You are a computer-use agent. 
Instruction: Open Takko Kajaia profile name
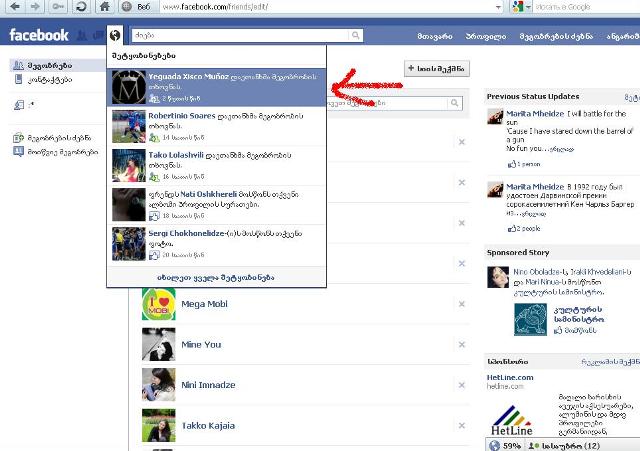point(208,426)
